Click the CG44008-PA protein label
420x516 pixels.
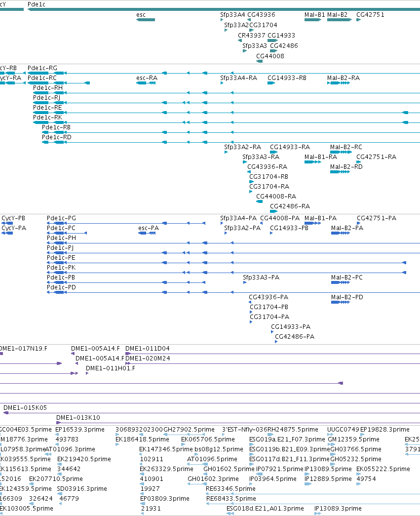coord(280,218)
